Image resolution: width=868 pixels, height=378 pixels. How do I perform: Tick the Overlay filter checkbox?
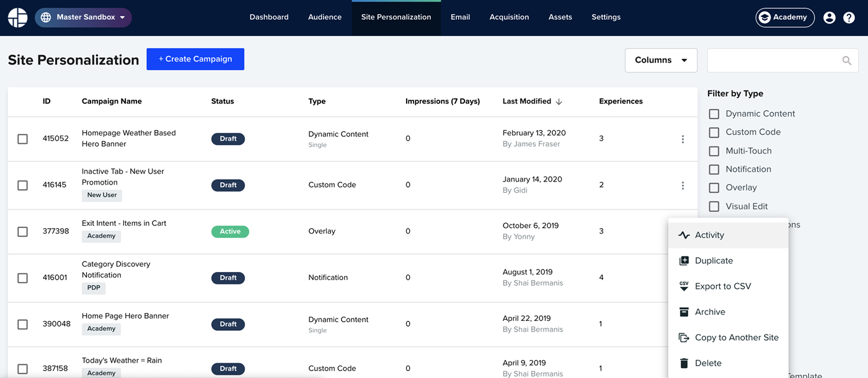pos(714,188)
